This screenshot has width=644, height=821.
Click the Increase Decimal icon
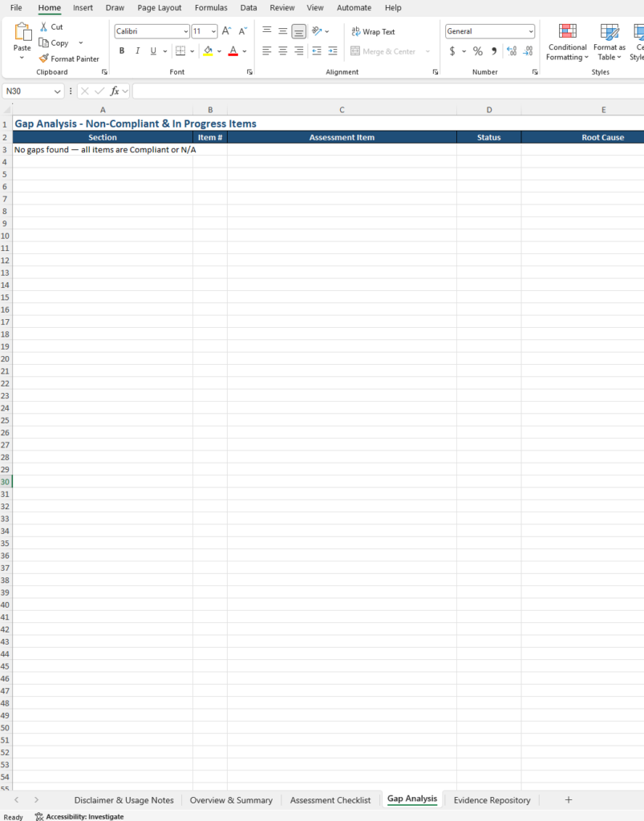pos(512,51)
